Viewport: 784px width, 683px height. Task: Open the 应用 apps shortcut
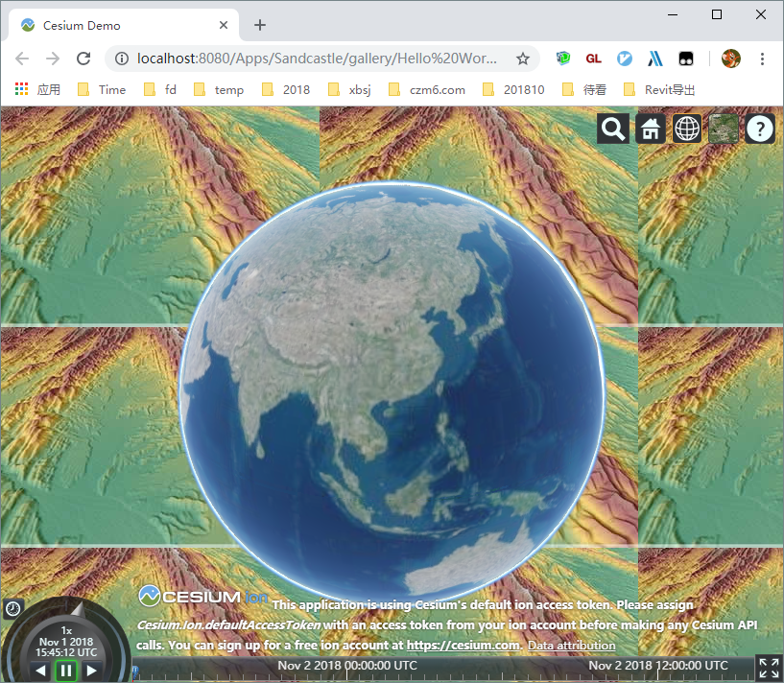pos(38,89)
